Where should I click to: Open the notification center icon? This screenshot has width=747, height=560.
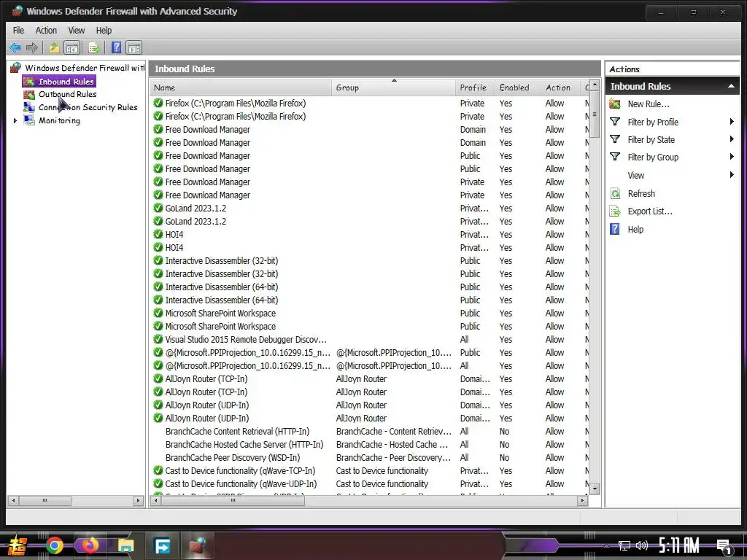[724, 546]
